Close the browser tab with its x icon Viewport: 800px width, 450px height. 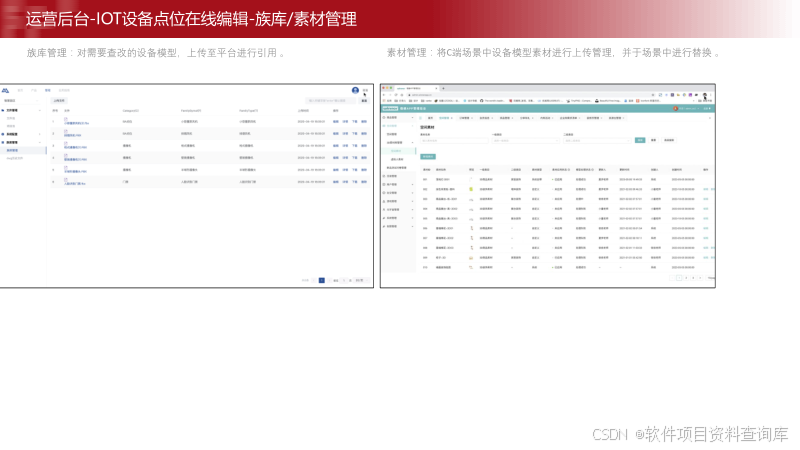point(436,88)
